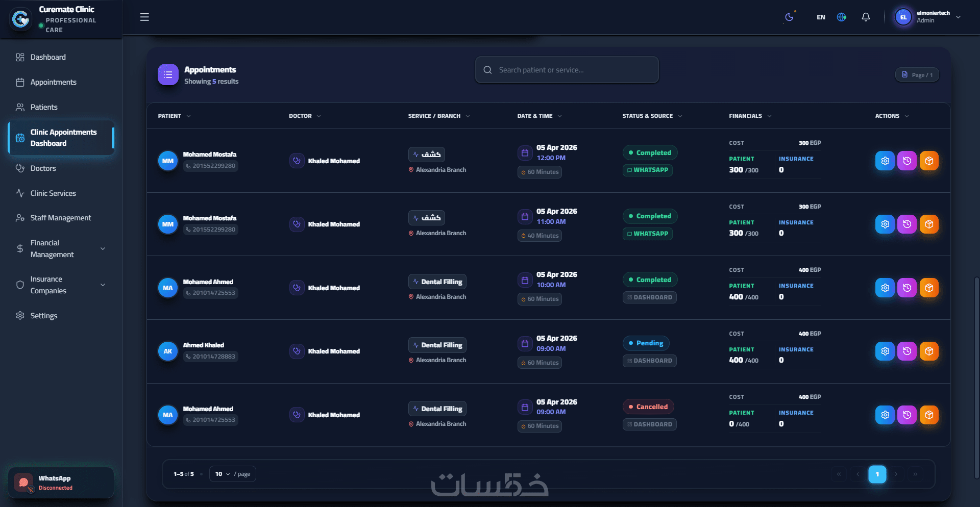Open notifications bell

[866, 17]
